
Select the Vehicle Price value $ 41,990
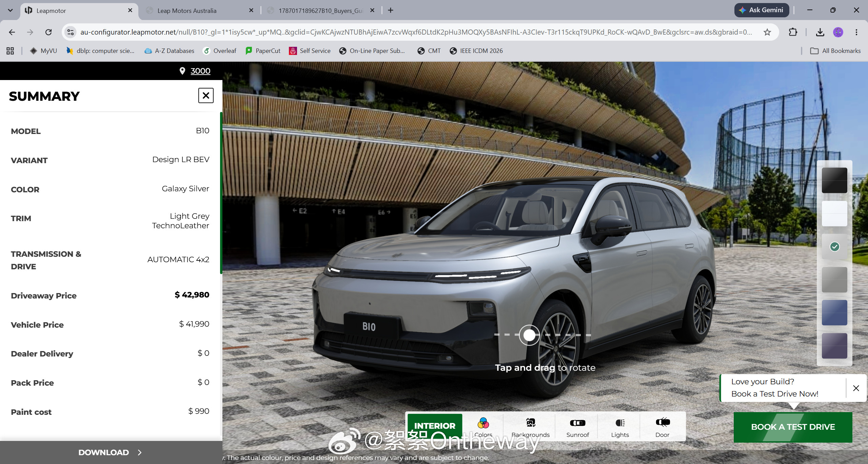coord(194,324)
